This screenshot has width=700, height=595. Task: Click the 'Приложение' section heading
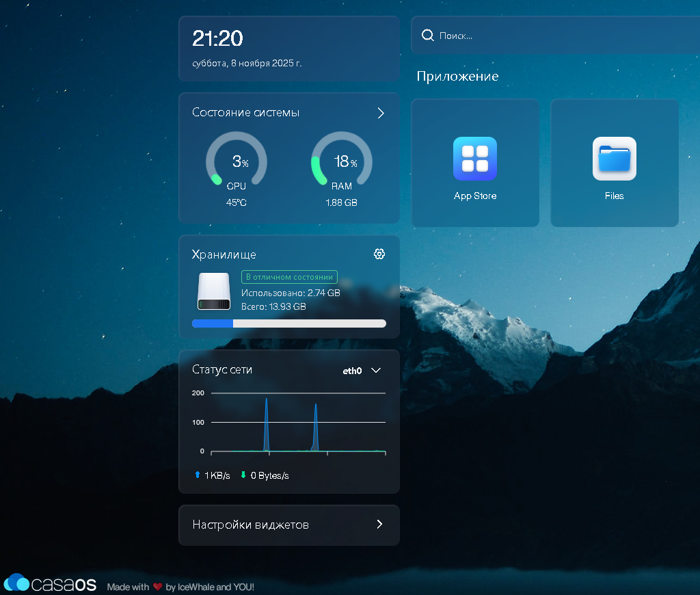point(457,77)
